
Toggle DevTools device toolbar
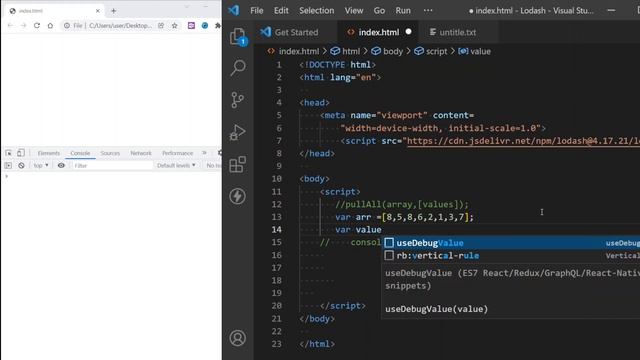pyautogui.click(x=21, y=153)
